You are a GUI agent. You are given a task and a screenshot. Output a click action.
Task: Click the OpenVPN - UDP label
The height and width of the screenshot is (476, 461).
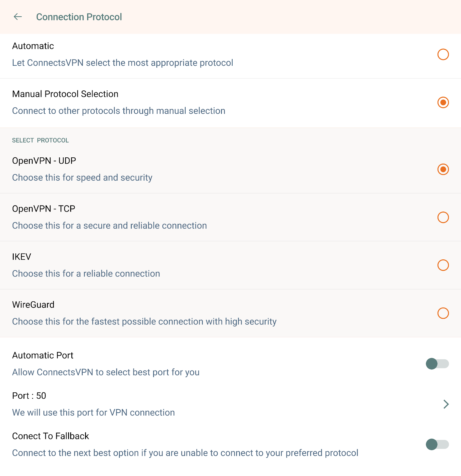pos(44,161)
